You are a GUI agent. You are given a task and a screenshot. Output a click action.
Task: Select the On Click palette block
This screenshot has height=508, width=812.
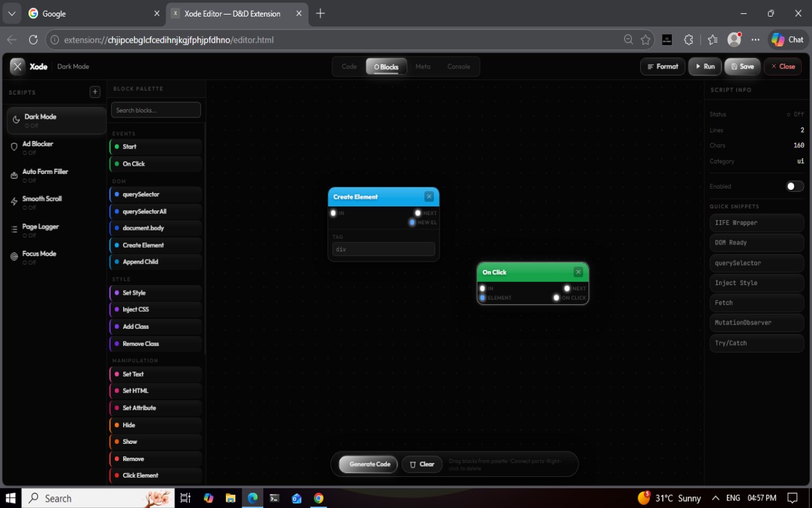pyautogui.click(x=155, y=164)
